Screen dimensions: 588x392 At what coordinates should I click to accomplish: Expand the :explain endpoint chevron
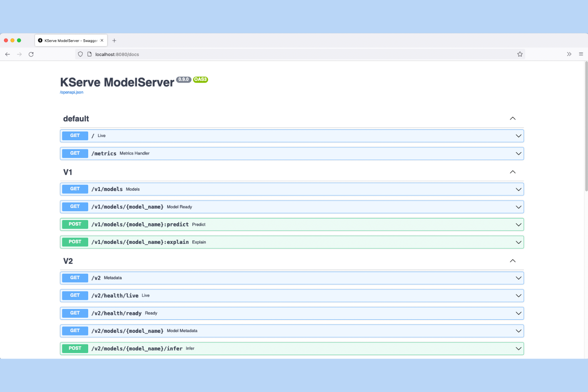pyautogui.click(x=518, y=242)
